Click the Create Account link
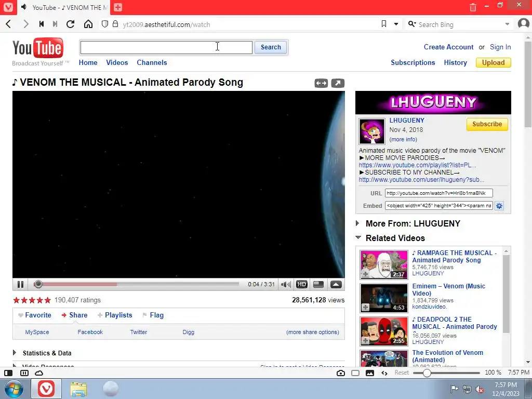Screen dimensions: 532x399 click(x=448, y=47)
